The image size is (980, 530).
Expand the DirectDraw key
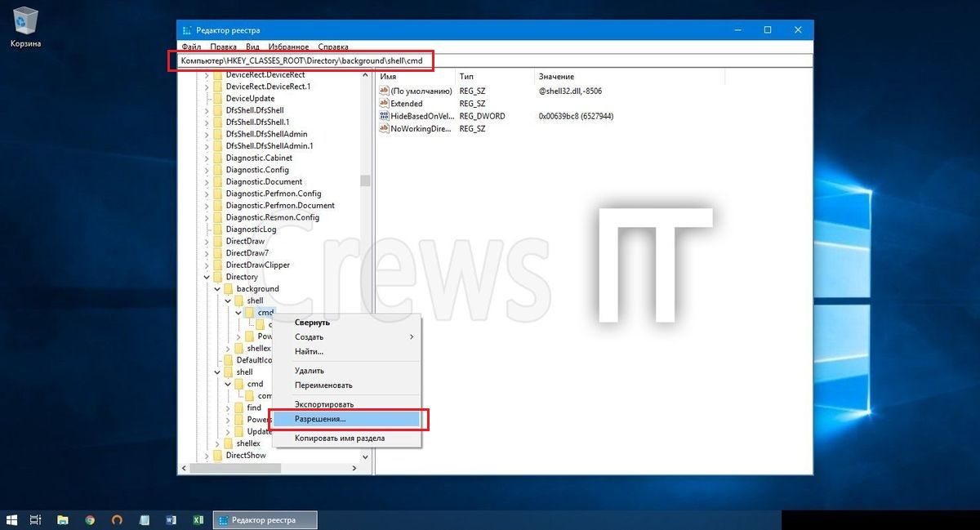tap(207, 241)
